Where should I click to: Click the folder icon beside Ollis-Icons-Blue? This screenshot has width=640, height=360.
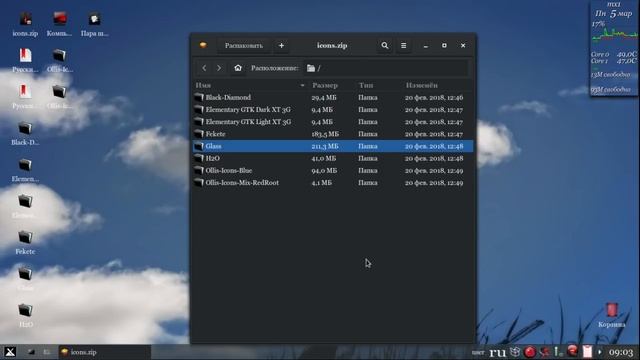coord(199,171)
